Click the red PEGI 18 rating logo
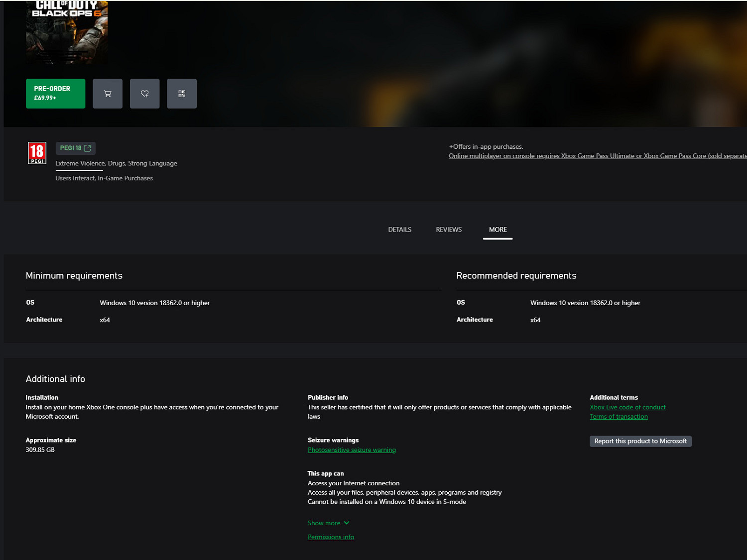 (x=37, y=153)
